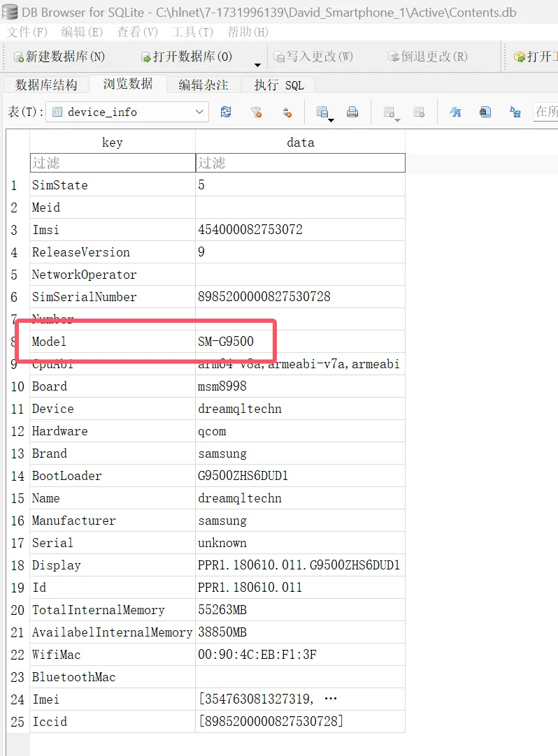
Task: Click the AvailabelInternalMemory value 38850MB
Action: 300,632
